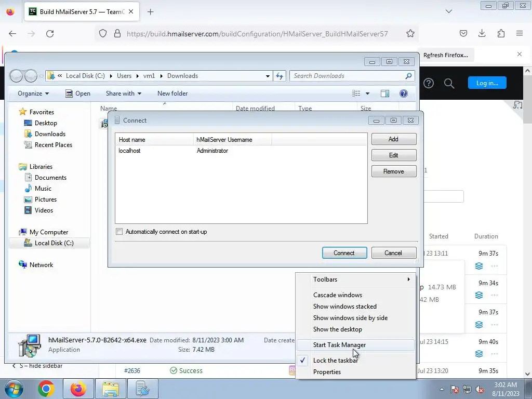Choose Show windows side by side
Screen dimensions: 532x399
click(355, 318)
